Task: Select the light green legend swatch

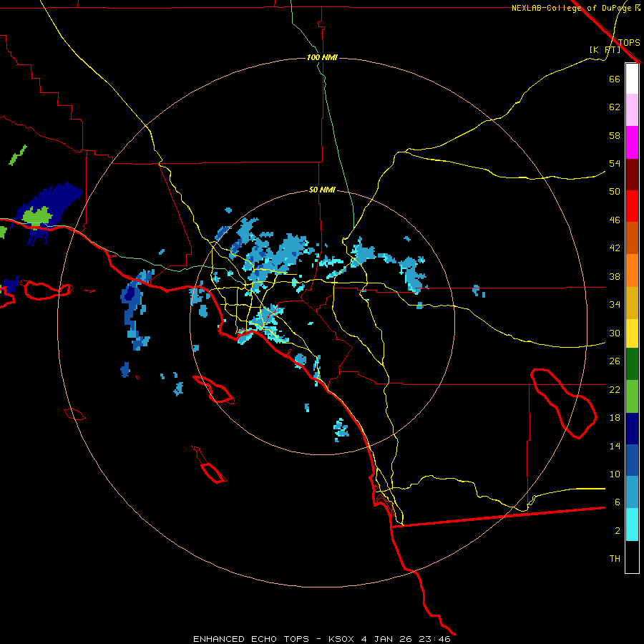Action: click(x=632, y=396)
